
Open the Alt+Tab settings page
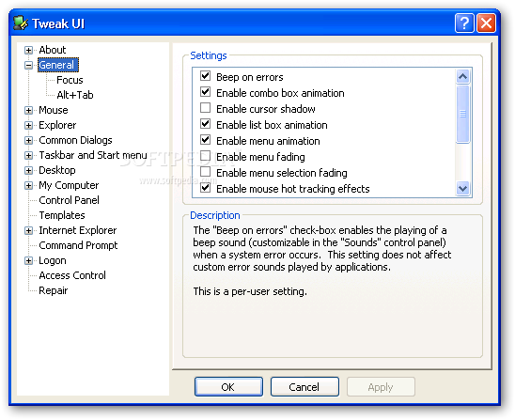coord(75,95)
